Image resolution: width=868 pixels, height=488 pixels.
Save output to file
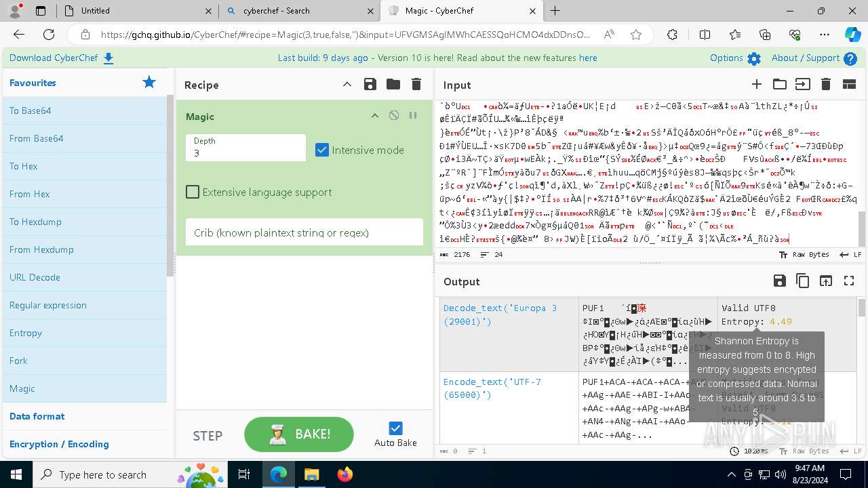[780, 281]
